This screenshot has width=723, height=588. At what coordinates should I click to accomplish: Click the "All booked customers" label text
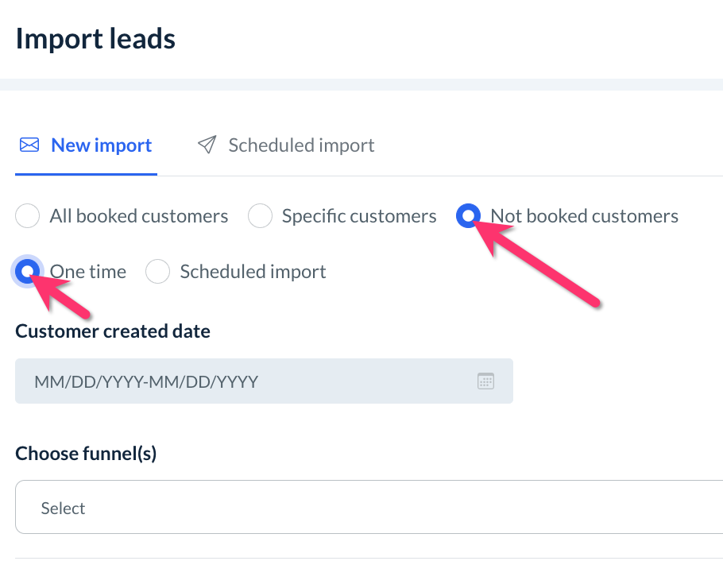point(139,216)
